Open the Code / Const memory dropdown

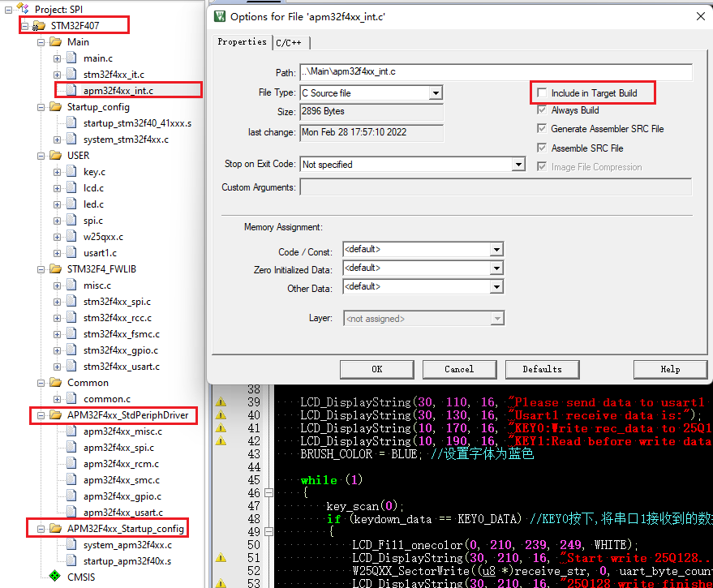(x=496, y=250)
